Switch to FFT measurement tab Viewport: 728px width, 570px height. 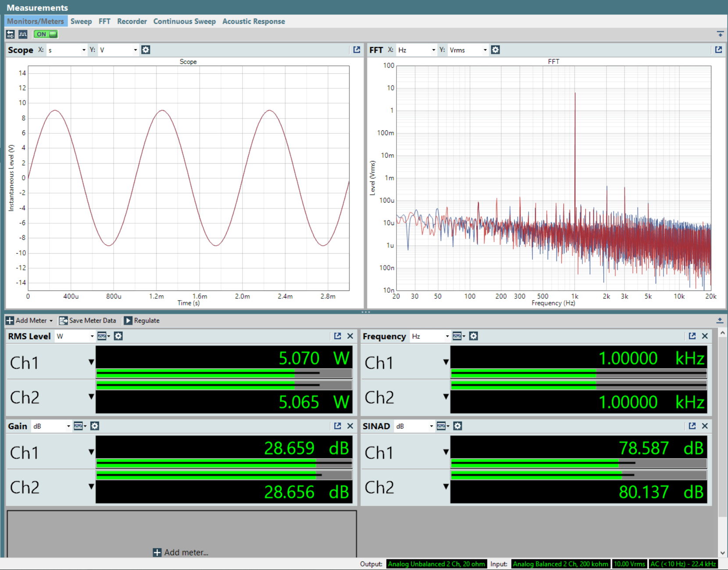point(104,21)
